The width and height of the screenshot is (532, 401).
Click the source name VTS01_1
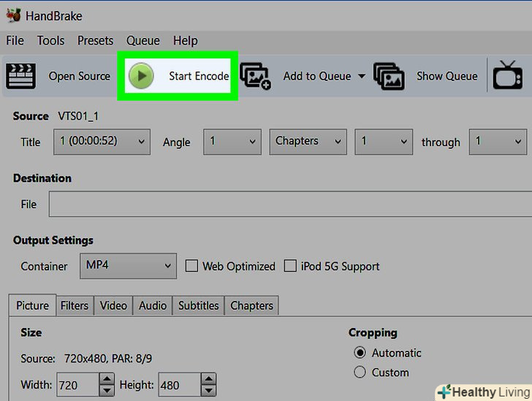pyautogui.click(x=78, y=116)
